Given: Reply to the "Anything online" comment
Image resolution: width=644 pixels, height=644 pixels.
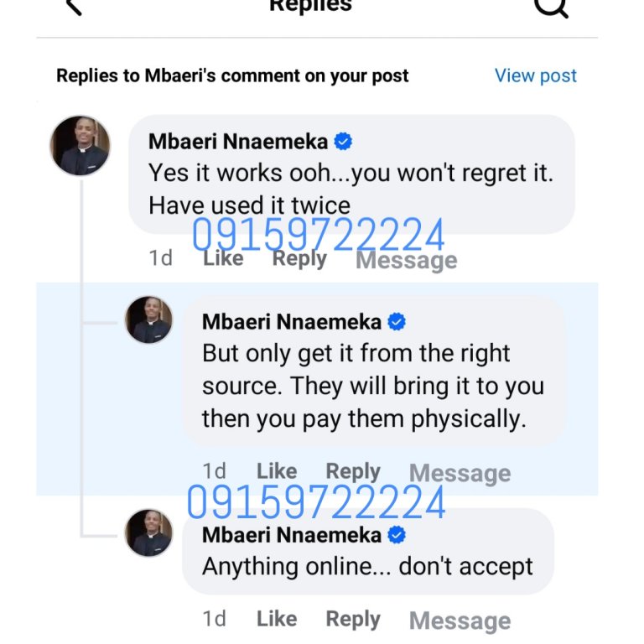Looking at the screenshot, I should click(353, 619).
